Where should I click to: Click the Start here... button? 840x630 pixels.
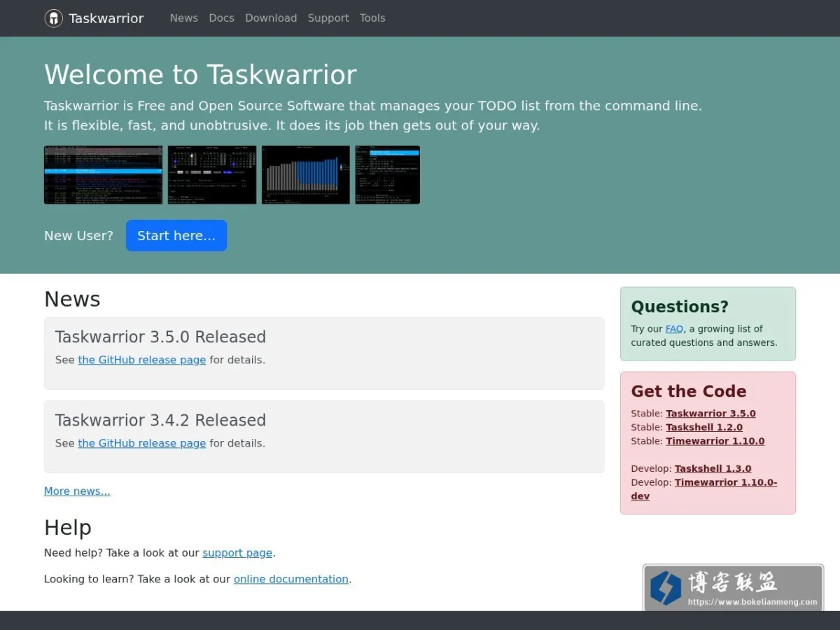tap(176, 235)
